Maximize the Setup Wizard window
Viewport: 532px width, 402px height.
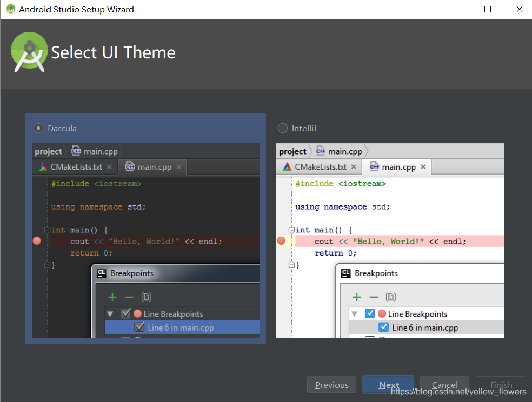tap(488, 9)
